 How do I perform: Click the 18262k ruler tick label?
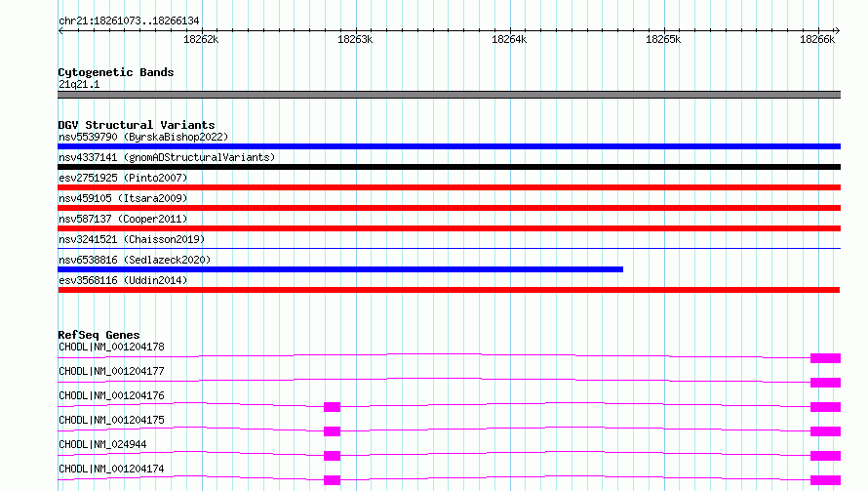tap(201, 39)
